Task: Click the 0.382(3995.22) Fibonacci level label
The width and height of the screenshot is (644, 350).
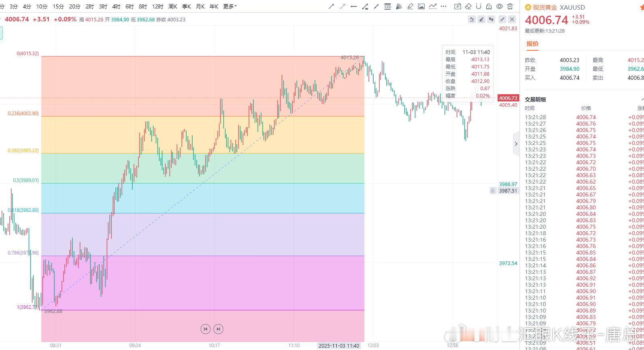Action: tap(23, 151)
